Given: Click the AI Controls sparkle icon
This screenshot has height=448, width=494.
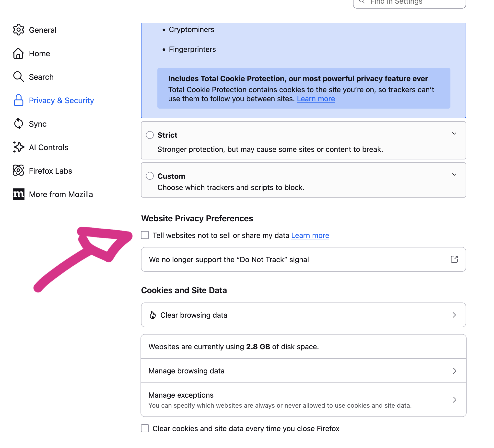Looking at the screenshot, I should 18,147.
